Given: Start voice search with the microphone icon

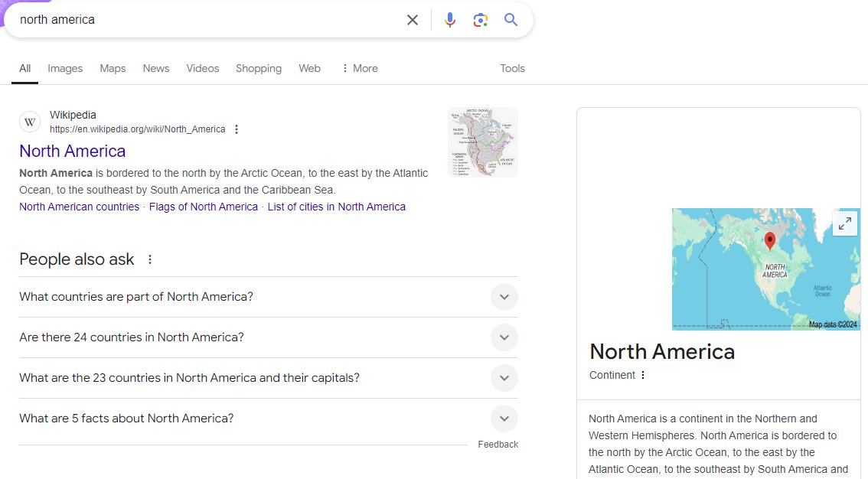Looking at the screenshot, I should coord(450,20).
